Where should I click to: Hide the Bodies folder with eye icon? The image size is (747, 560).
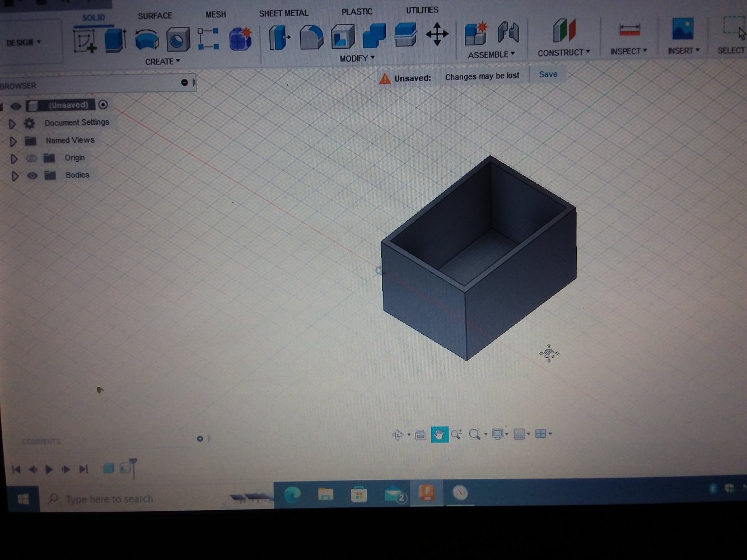[32, 175]
